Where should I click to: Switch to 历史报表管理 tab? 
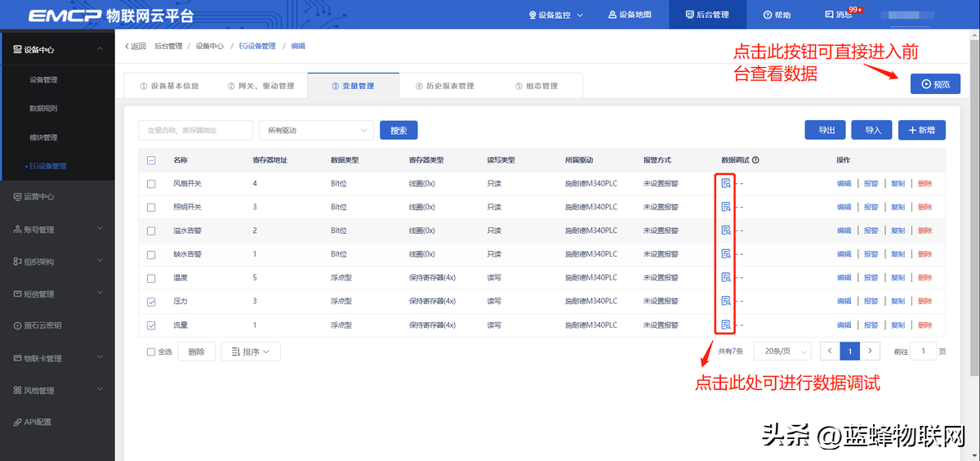[444, 86]
